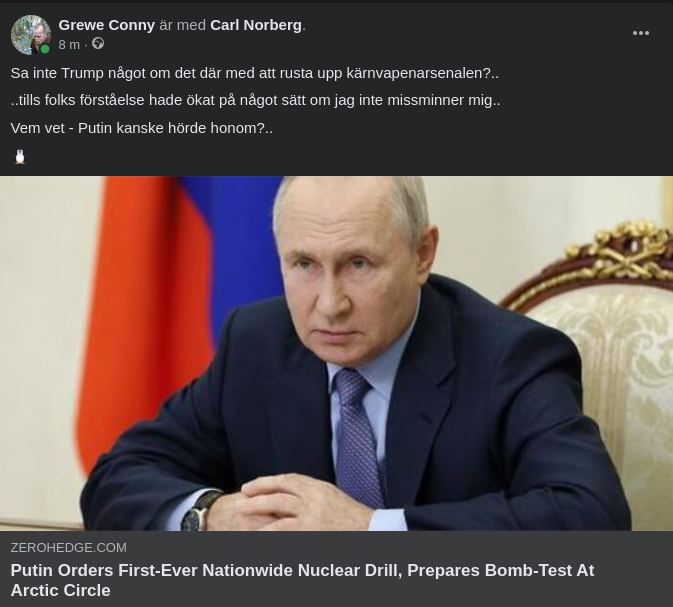
Task: Click the line starting "..tills folks förståelse"
Action: coord(255,100)
